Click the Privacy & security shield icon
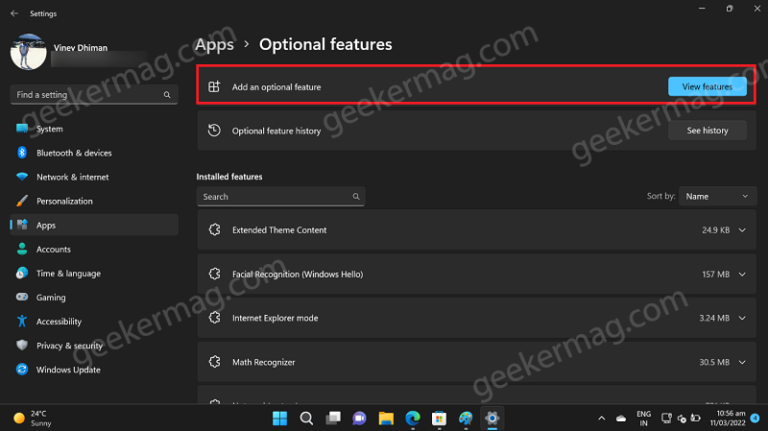This screenshot has height=431, width=768. [x=22, y=346]
